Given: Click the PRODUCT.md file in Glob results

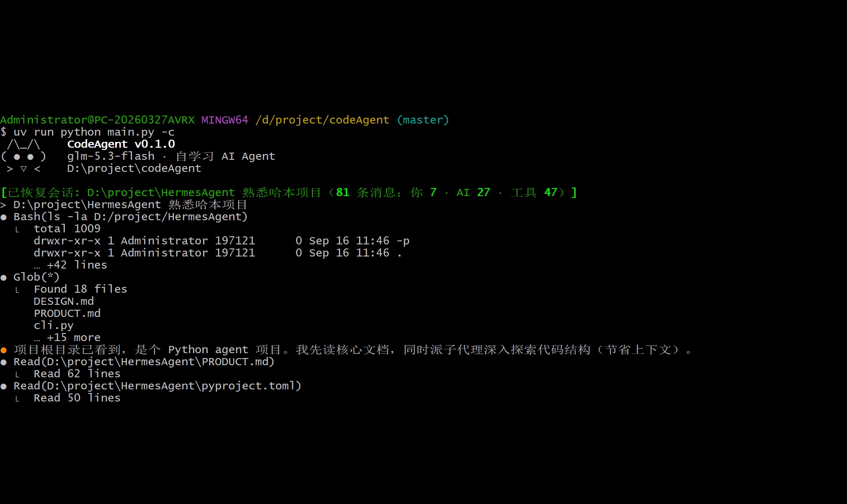Looking at the screenshot, I should (67, 313).
